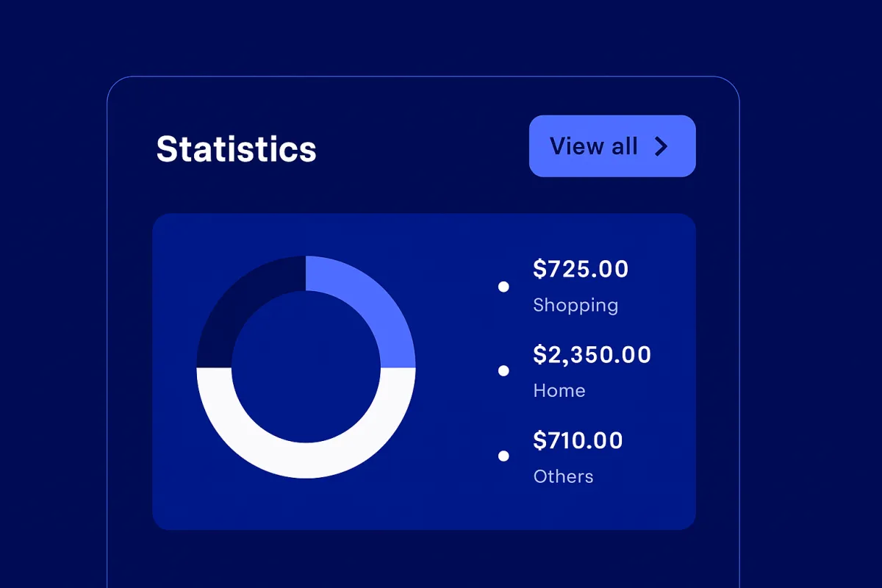This screenshot has height=588, width=882.
Task: Click the center of the donut chart
Action: pos(306,367)
